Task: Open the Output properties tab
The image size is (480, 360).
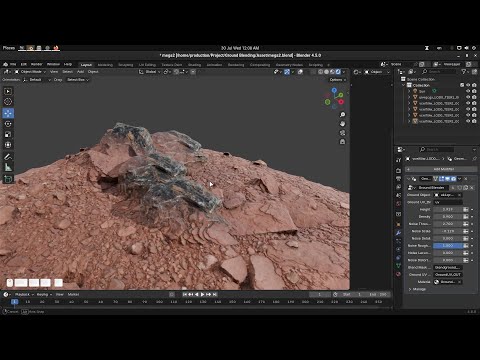Action: (x=398, y=179)
